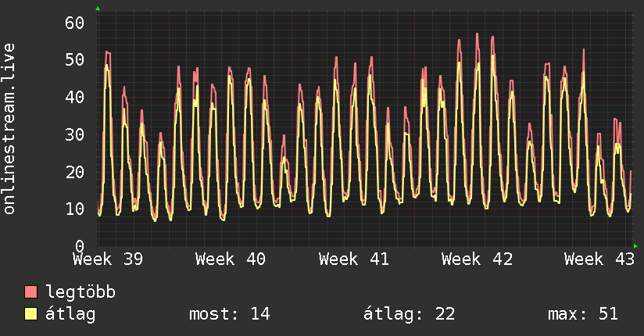Click the 50 y-axis tick label

75,60
